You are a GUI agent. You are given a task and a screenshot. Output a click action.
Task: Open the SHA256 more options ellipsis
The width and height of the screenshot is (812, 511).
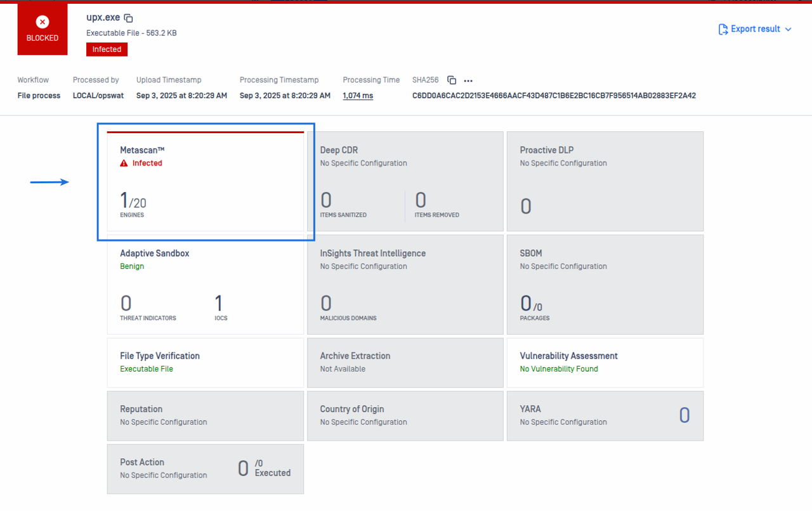coord(468,81)
